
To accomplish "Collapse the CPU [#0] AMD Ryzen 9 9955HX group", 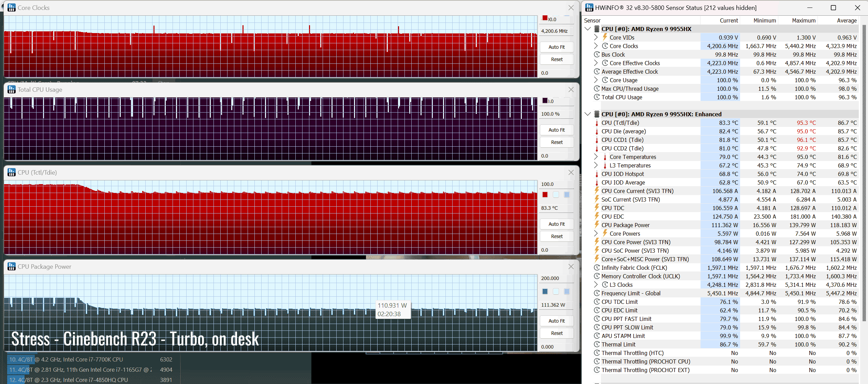I will click(x=588, y=29).
